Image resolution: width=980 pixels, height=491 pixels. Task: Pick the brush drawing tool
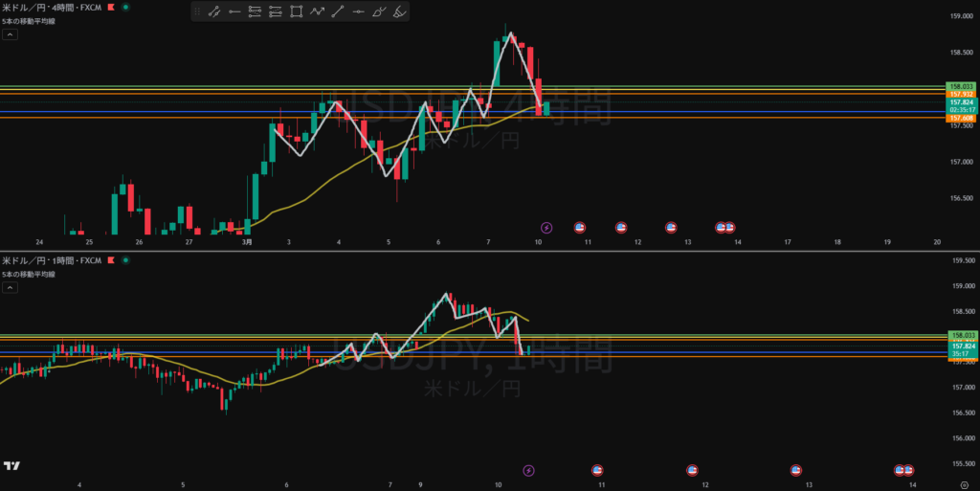click(x=379, y=12)
